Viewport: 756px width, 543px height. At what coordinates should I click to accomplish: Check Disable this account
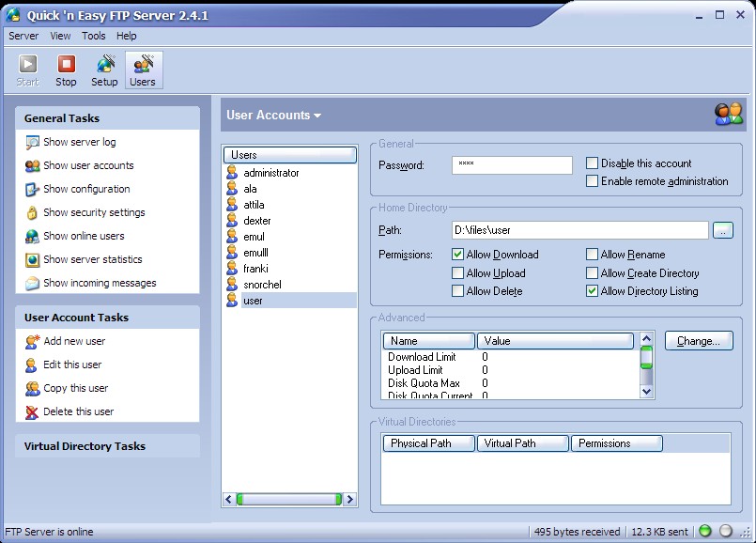(x=592, y=163)
